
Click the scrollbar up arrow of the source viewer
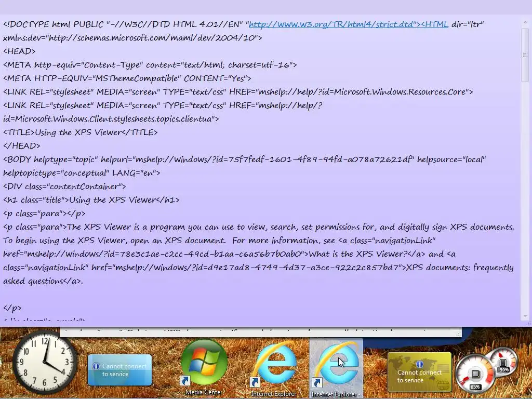pyautogui.click(x=525, y=22)
